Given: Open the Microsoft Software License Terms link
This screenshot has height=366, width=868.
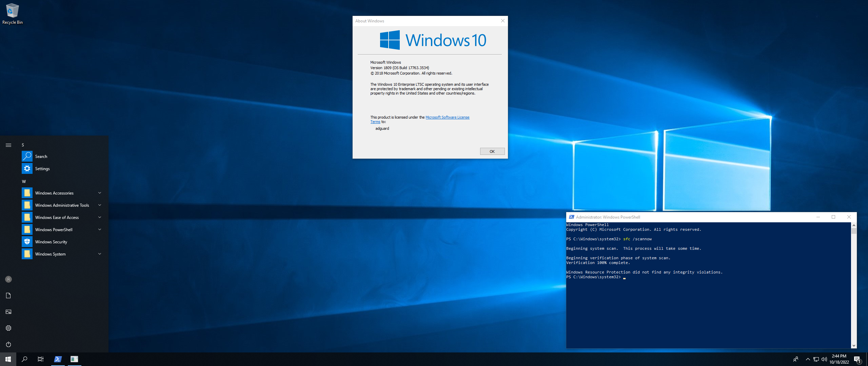Looking at the screenshot, I should tap(447, 117).
